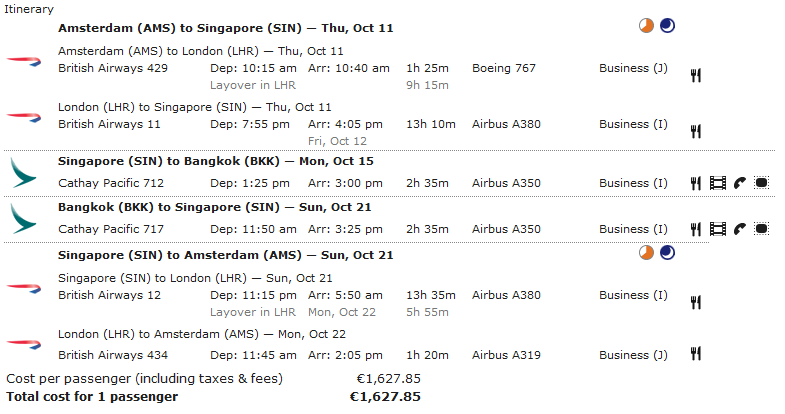
Task: Click the Itinerary heading label
Action: [29, 10]
